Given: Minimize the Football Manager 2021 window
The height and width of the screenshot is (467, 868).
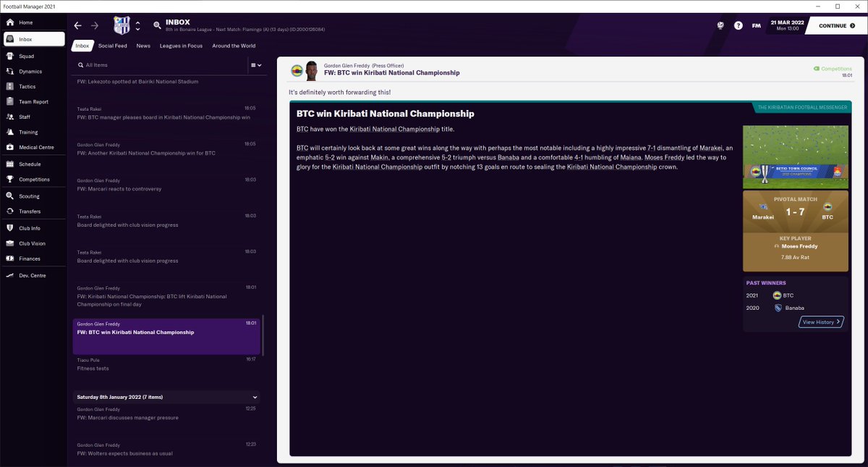Looking at the screenshot, I should click(817, 6).
